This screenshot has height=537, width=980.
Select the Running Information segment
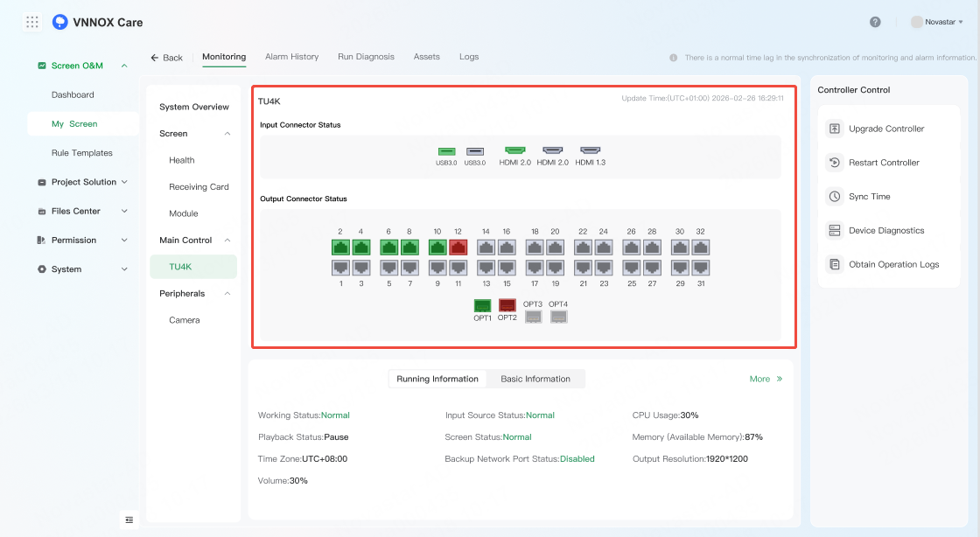pyautogui.click(x=437, y=379)
